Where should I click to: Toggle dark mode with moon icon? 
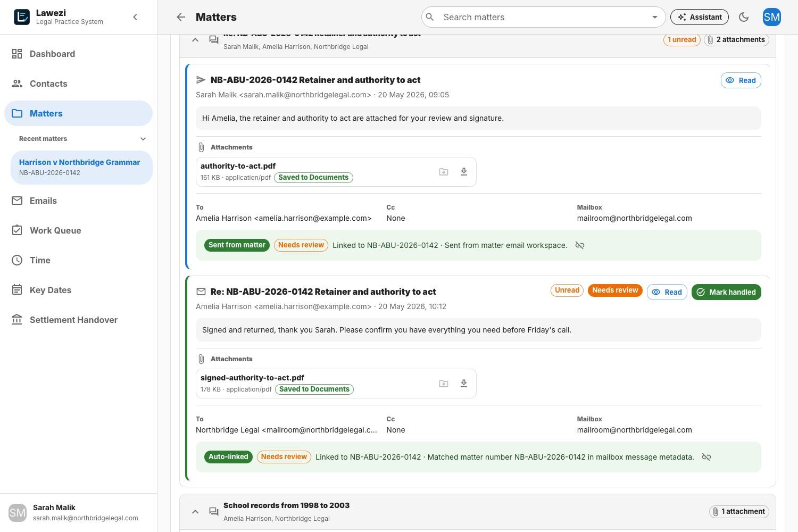[744, 17]
